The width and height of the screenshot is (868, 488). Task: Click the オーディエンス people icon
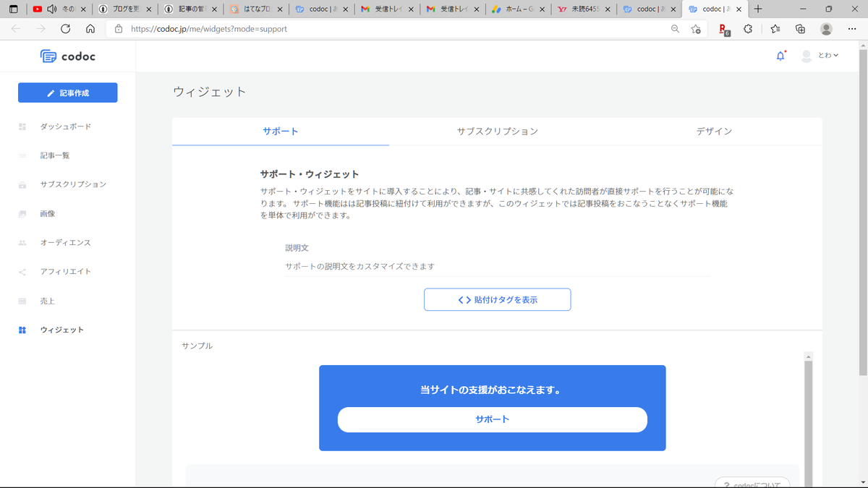(22, 243)
